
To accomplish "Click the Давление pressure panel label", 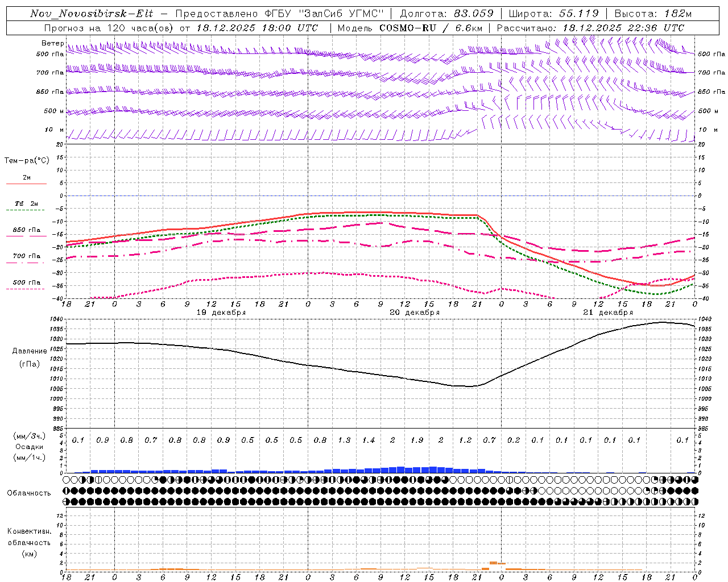I will point(30,351).
